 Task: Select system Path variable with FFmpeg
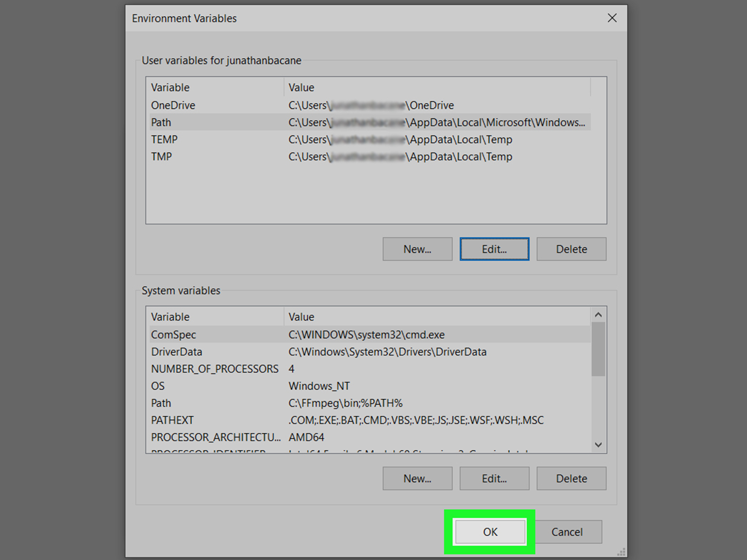tap(161, 403)
